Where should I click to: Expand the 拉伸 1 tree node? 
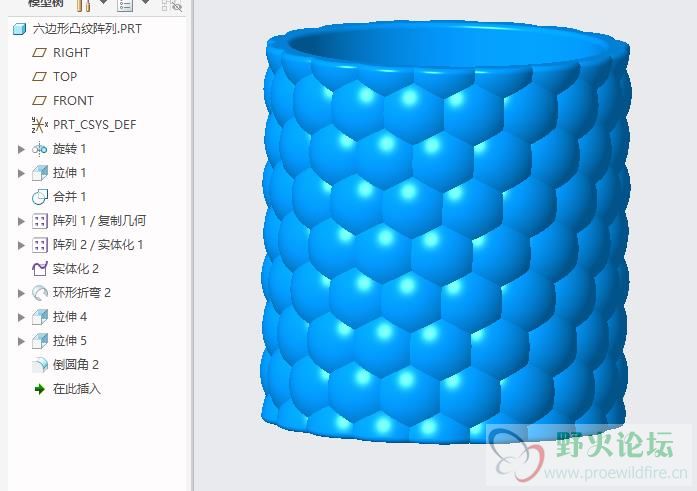coord(21,173)
